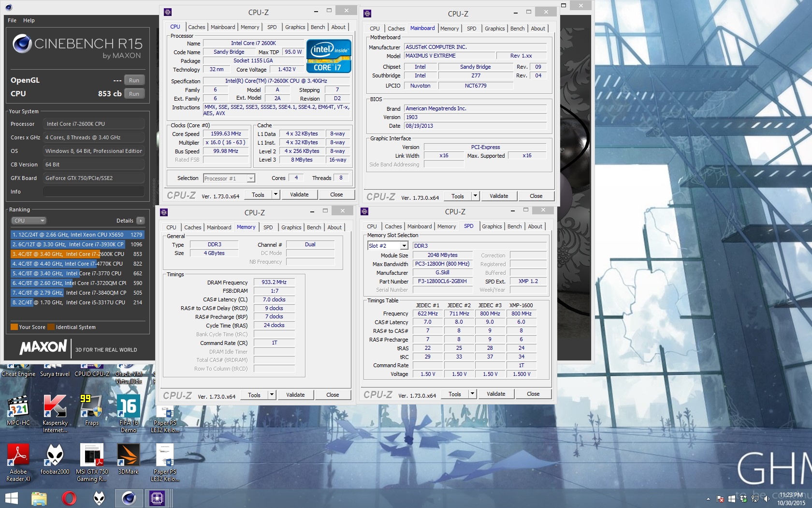
Task: Click the Cinebench title bar app icon
Action: click(x=9, y=7)
